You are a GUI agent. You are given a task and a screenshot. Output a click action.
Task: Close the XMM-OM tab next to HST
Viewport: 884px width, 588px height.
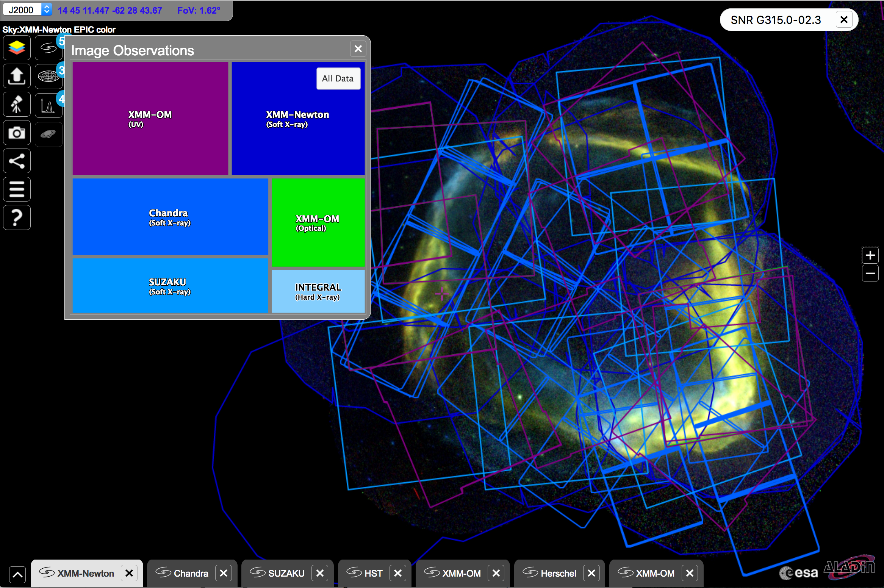pyautogui.click(x=496, y=573)
